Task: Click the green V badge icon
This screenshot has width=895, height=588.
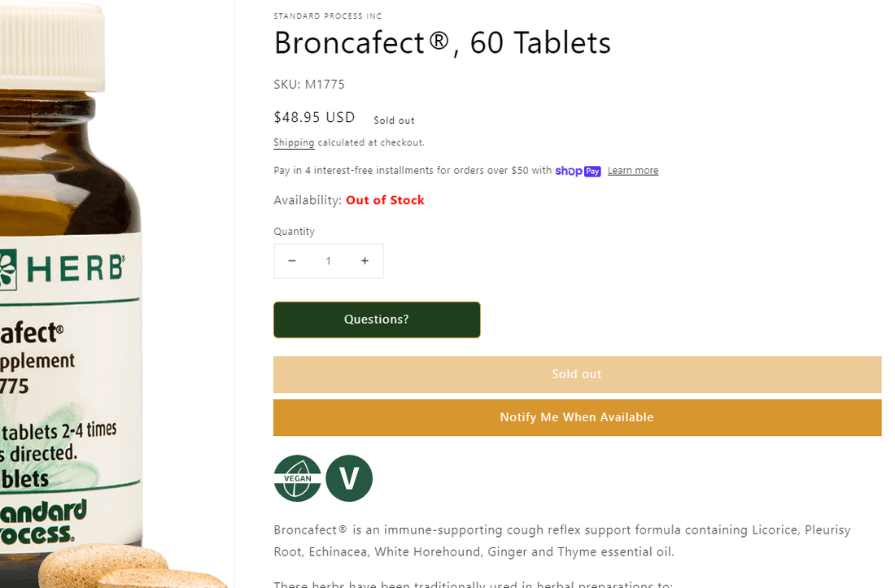Action: point(349,478)
